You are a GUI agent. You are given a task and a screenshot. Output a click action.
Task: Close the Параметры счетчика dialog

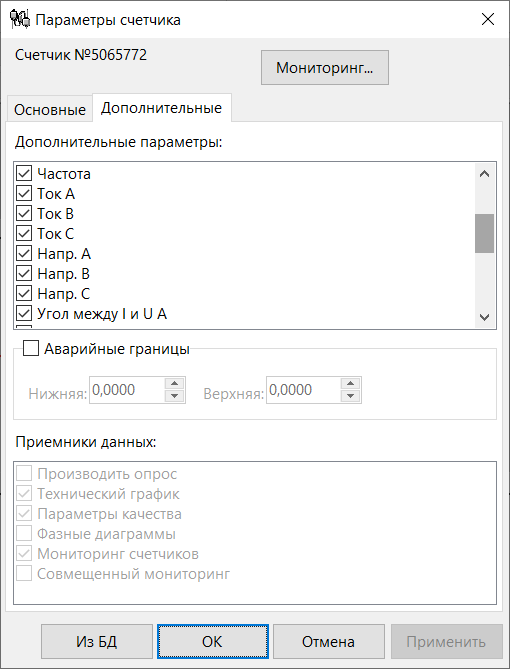[487, 20]
